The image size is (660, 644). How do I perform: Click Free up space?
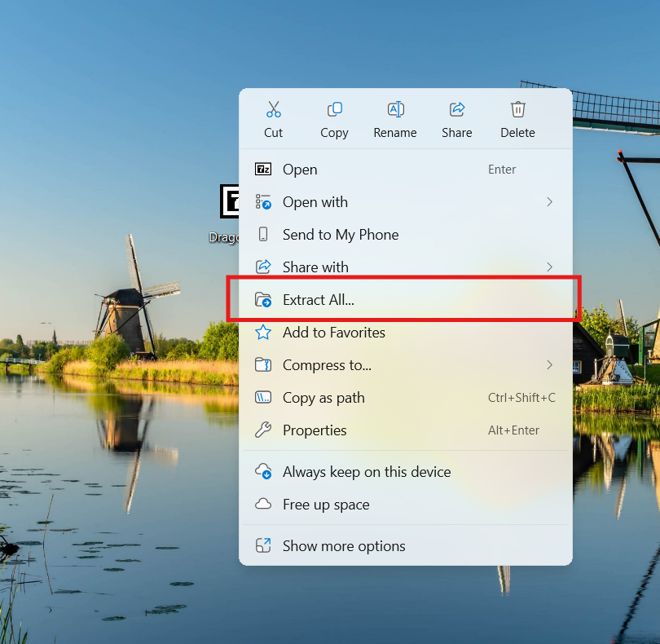tap(326, 505)
